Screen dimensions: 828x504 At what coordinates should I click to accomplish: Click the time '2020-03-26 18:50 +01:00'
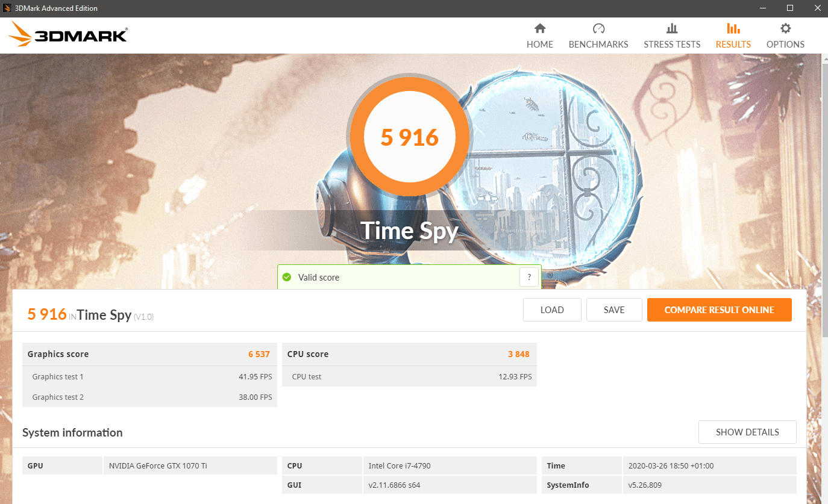[671, 465]
